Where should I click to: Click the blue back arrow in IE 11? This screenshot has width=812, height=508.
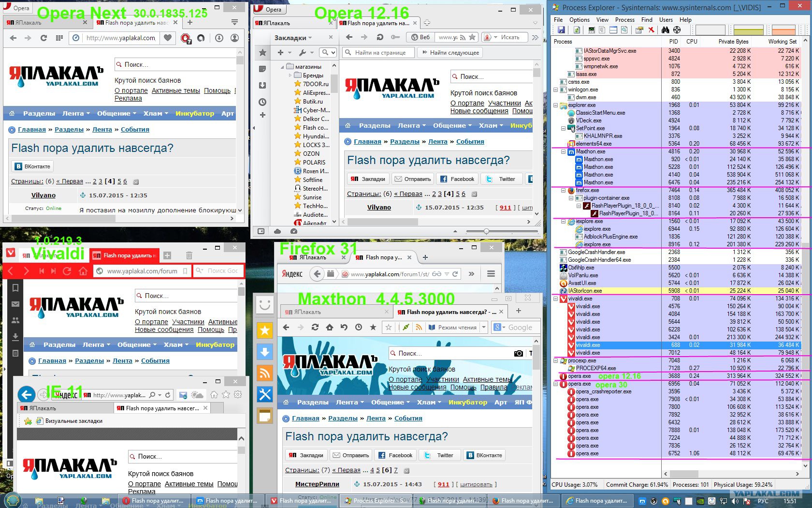coord(27,395)
